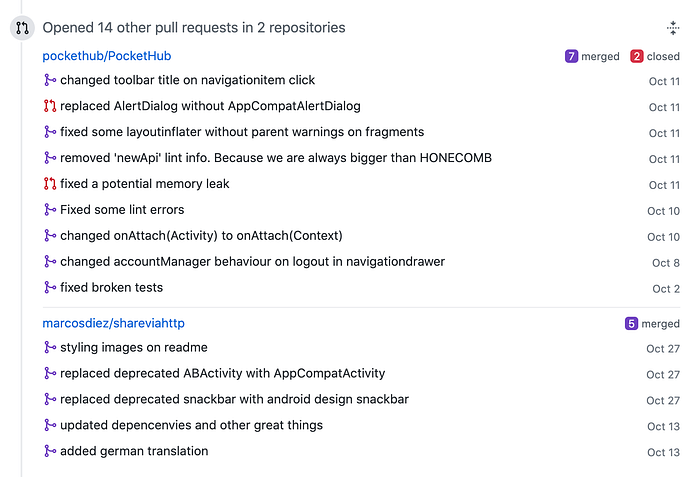Open 'changed onAttach(Activity) to onAttach(Context)' PR

[201, 235]
